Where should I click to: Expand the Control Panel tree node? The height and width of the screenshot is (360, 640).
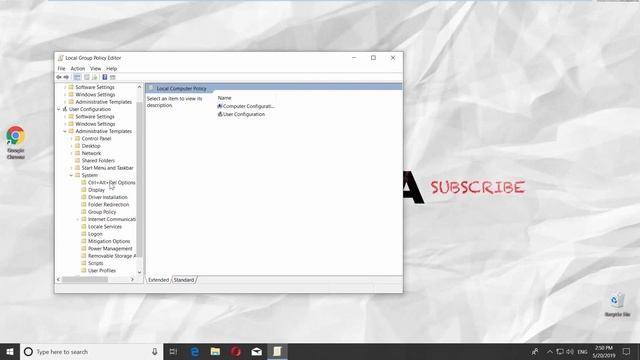[71, 139]
